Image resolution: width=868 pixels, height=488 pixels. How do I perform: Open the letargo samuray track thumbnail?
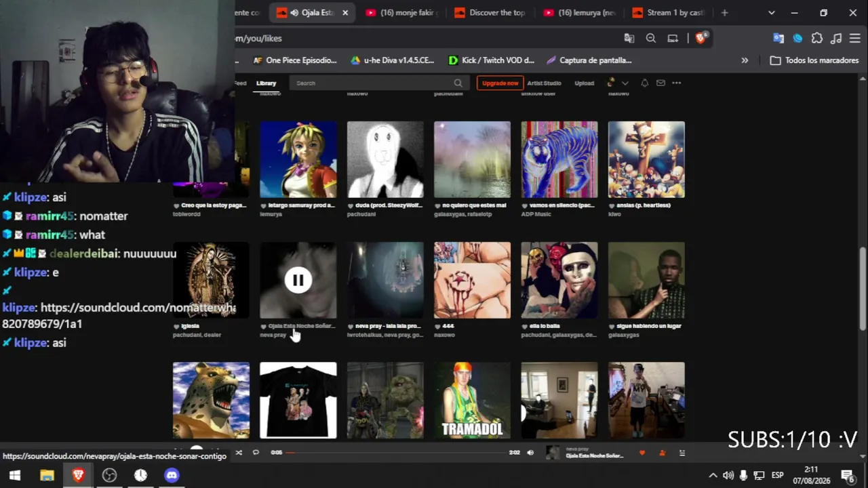[298, 160]
